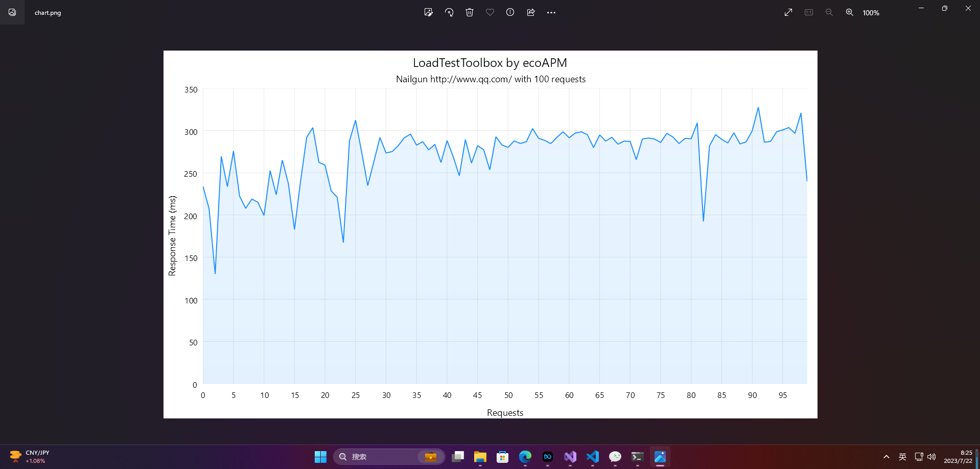Mark the image as favorite with the heart
This screenshot has height=469, width=980.
490,12
